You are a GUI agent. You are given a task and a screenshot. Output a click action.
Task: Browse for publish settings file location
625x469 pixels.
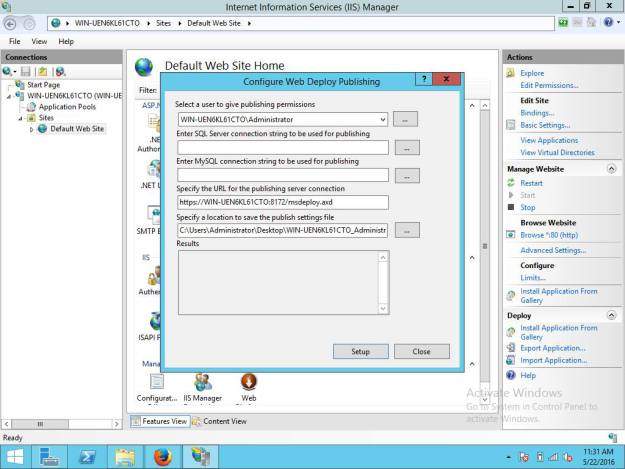pos(407,230)
